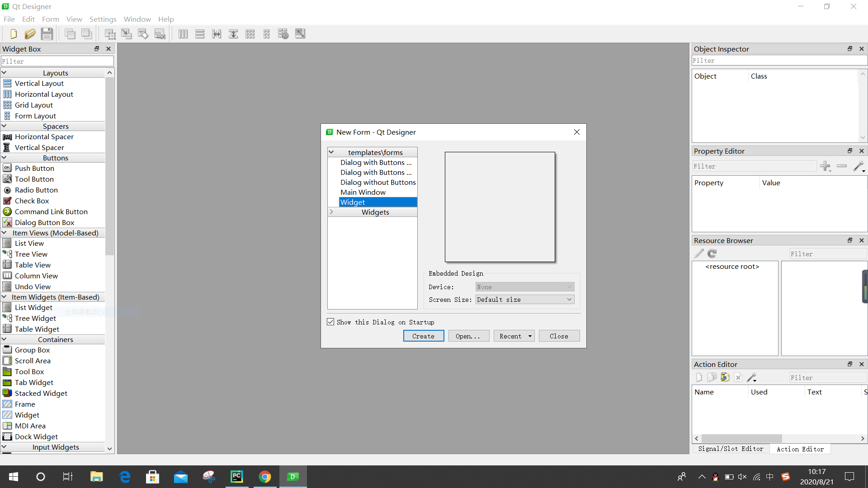868x488 pixels.
Task: Click the Edit Tab Order icon
Action: click(160, 34)
